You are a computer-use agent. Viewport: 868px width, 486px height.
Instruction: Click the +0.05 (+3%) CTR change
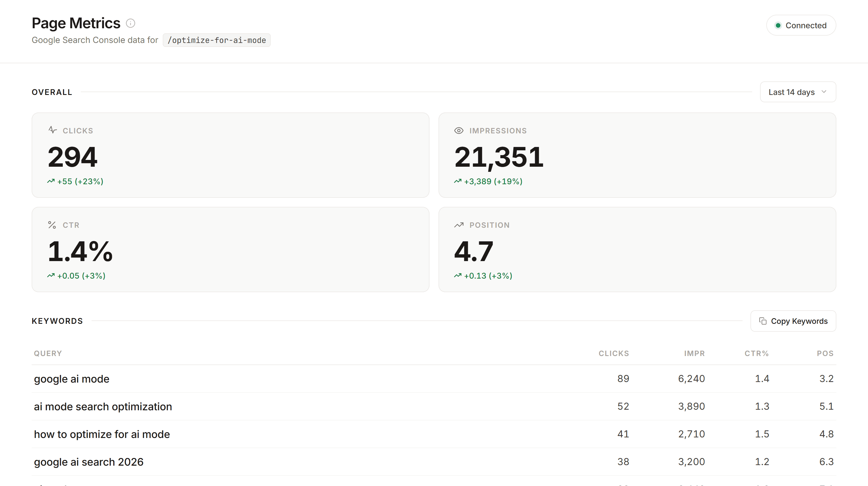[81, 276]
